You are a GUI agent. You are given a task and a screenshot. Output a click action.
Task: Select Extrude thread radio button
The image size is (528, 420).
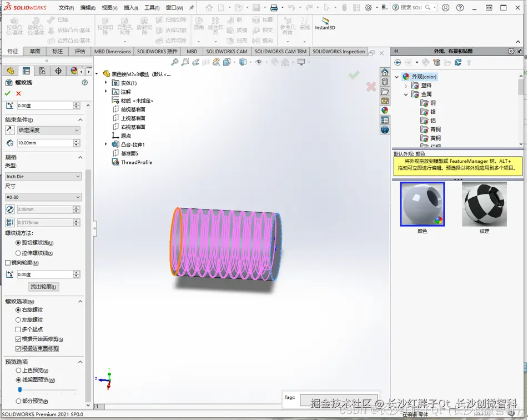tap(18, 253)
